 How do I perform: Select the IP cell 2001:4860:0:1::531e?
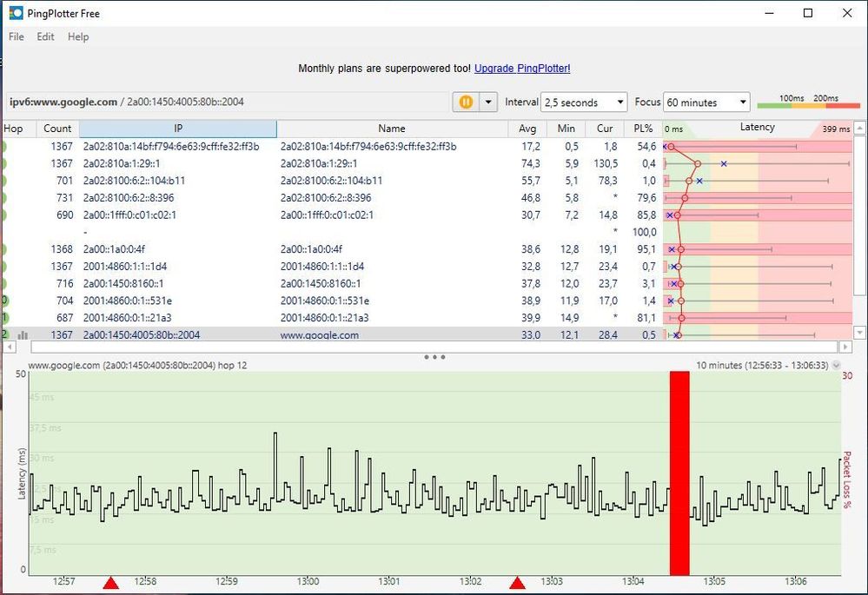point(128,301)
